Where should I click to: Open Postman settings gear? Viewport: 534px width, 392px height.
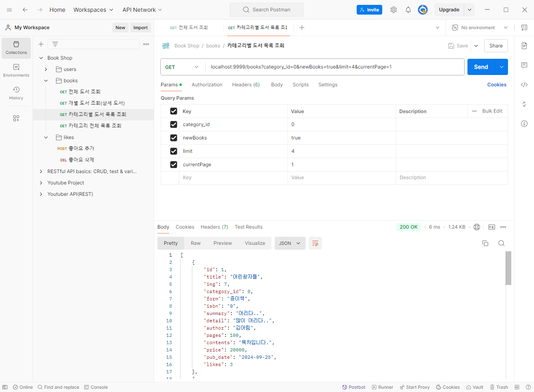[394, 10]
